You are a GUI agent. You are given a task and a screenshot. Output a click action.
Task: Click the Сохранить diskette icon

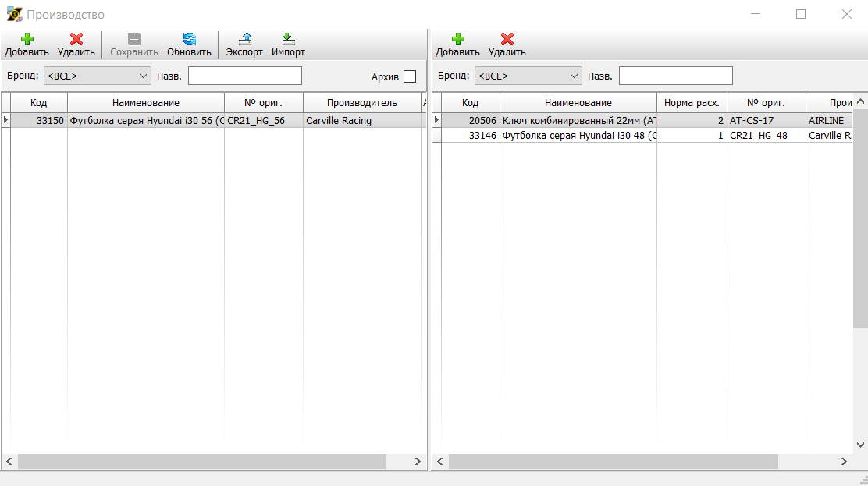[x=134, y=39]
